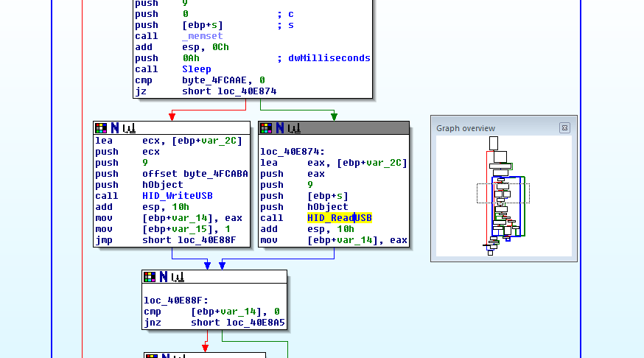
Task: Click the '; s' comment in top block
Action: (x=285, y=25)
